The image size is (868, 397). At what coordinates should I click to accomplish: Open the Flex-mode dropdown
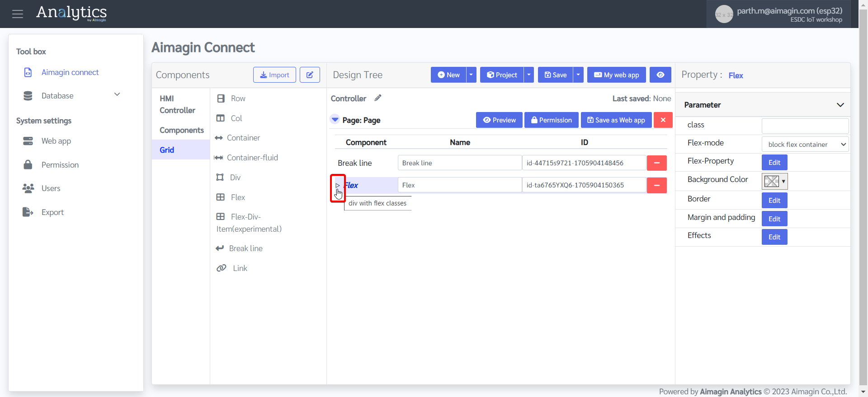805,144
